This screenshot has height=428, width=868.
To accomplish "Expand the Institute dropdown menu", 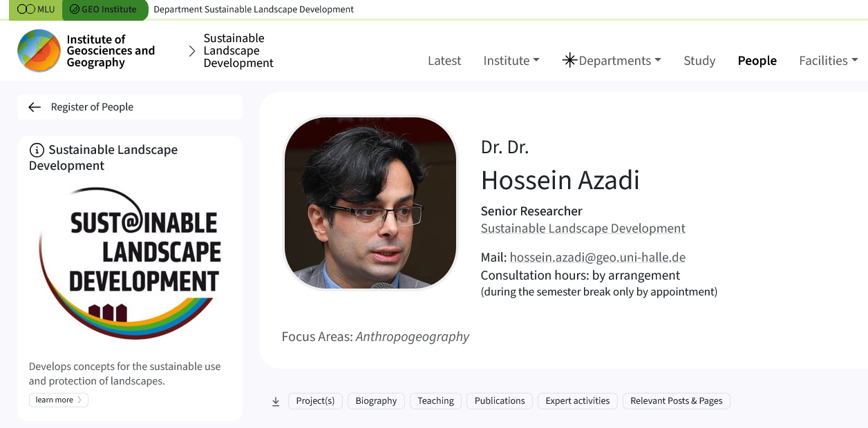I will [511, 60].
